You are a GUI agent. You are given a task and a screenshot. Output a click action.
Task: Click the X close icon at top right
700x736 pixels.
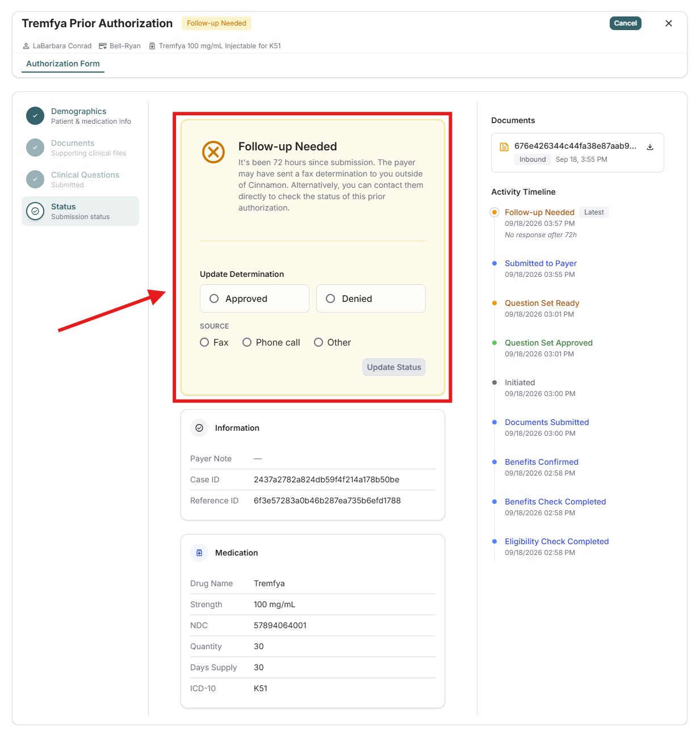[x=669, y=23]
